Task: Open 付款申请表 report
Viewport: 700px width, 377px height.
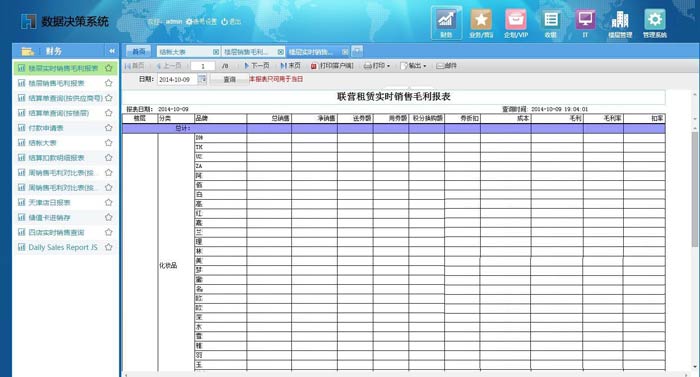Action: (46, 128)
